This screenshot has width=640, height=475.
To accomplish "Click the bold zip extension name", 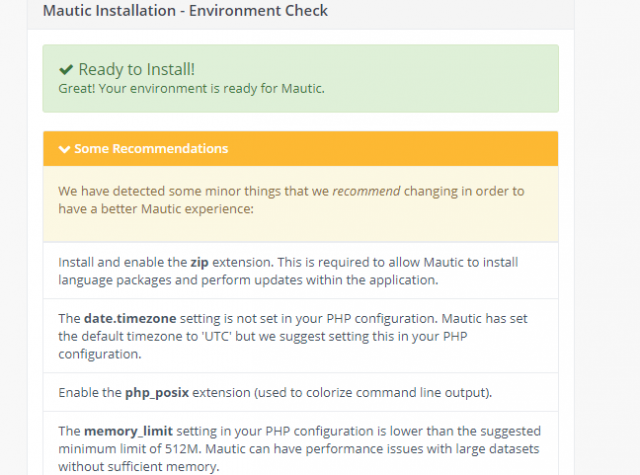I will click(x=200, y=261).
